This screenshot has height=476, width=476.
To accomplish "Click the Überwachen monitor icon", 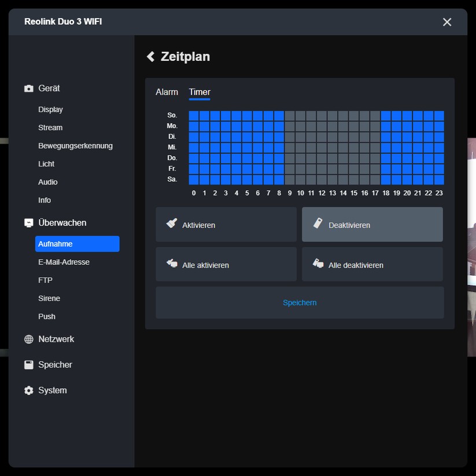I will click(28, 222).
